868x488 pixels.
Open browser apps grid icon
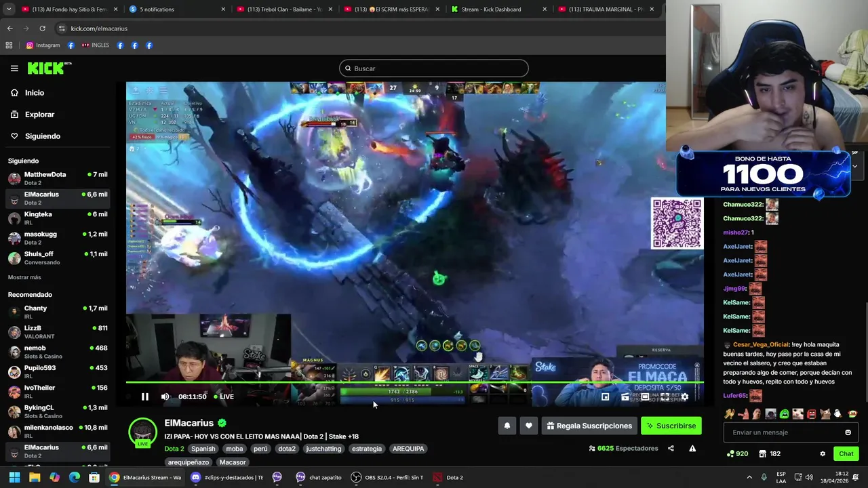(9, 45)
